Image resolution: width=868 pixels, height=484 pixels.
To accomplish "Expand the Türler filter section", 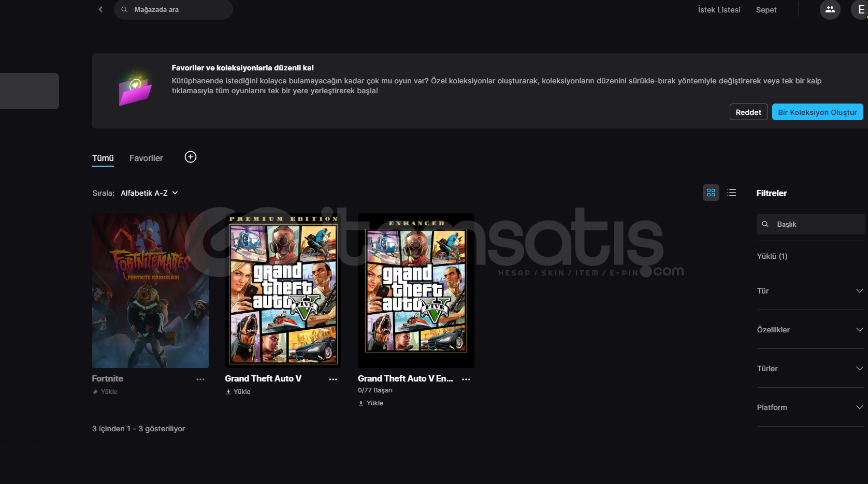I will [811, 369].
